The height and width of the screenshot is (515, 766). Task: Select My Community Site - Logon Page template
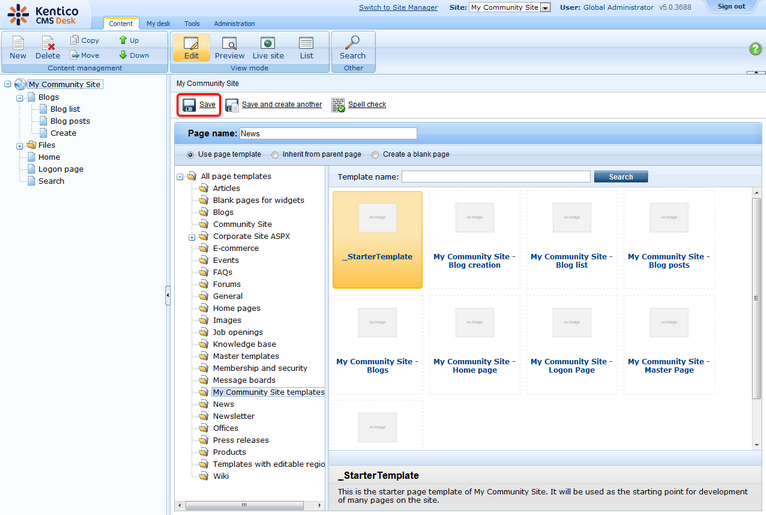(x=572, y=344)
